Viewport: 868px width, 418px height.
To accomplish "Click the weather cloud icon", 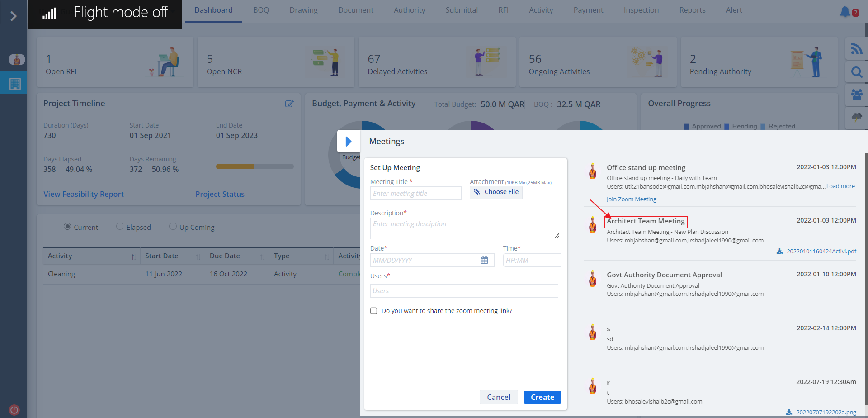I will (856, 117).
